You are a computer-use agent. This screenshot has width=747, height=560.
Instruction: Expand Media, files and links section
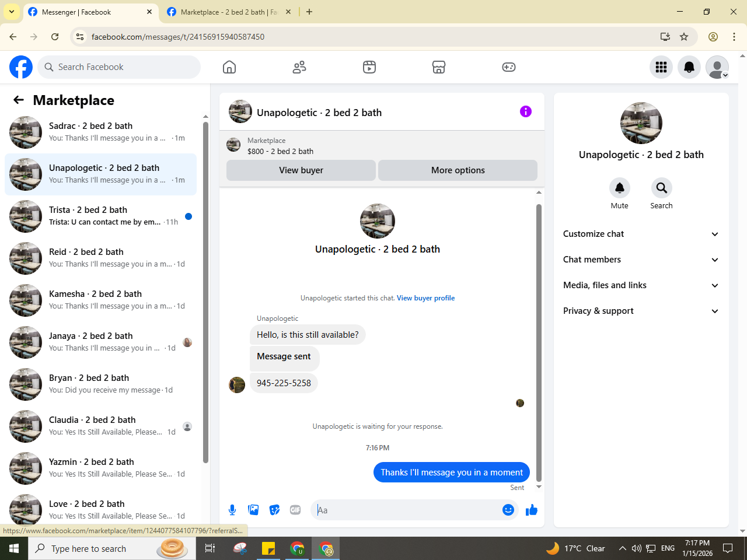click(x=641, y=285)
